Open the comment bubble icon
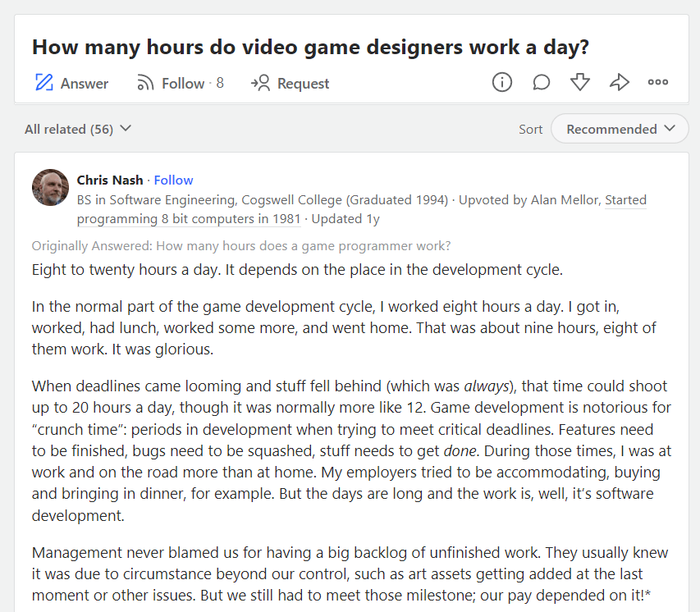Viewport: 700px width, 612px height. click(x=542, y=82)
